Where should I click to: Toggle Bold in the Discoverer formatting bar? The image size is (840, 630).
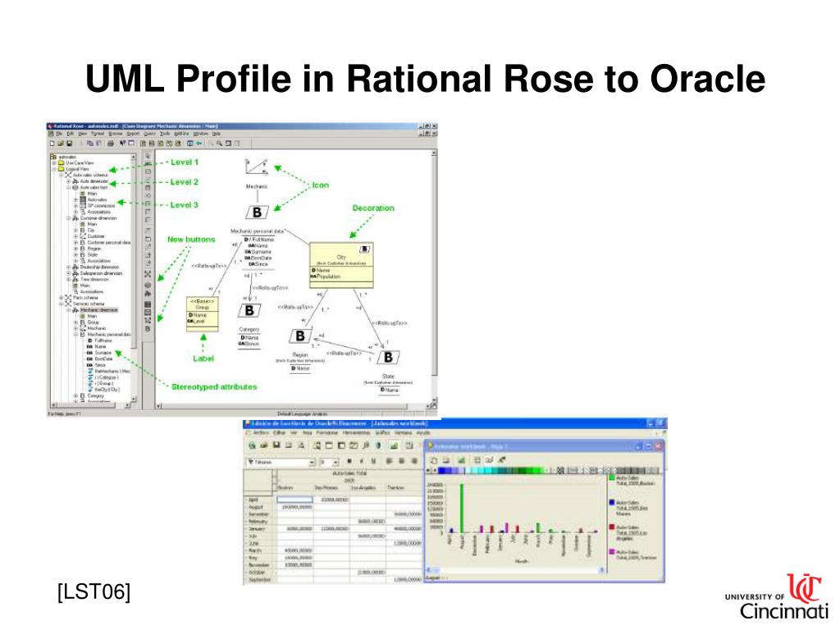tap(349, 461)
